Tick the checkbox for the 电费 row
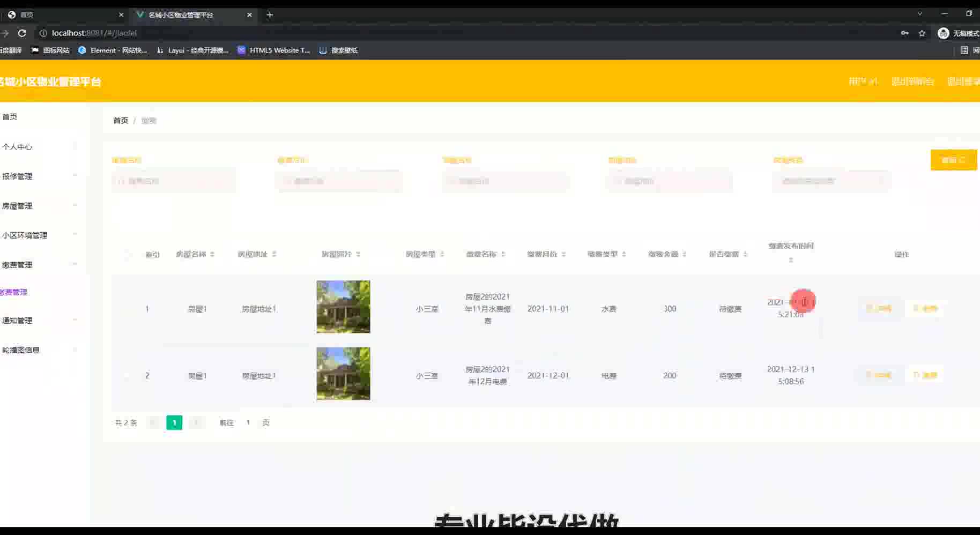This screenshot has width=980, height=535. point(128,376)
